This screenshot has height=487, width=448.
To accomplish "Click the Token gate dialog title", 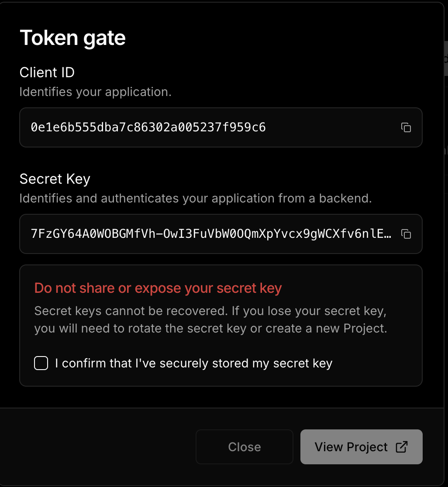I will (72, 38).
